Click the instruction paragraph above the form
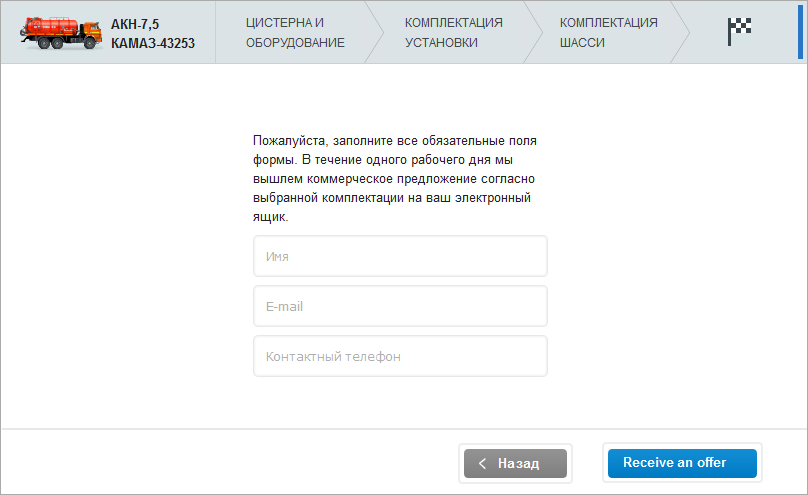The image size is (808, 495). click(x=396, y=179)
